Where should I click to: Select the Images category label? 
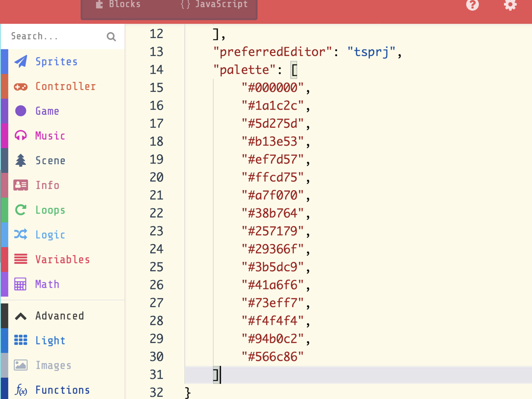tap(54, 365)
